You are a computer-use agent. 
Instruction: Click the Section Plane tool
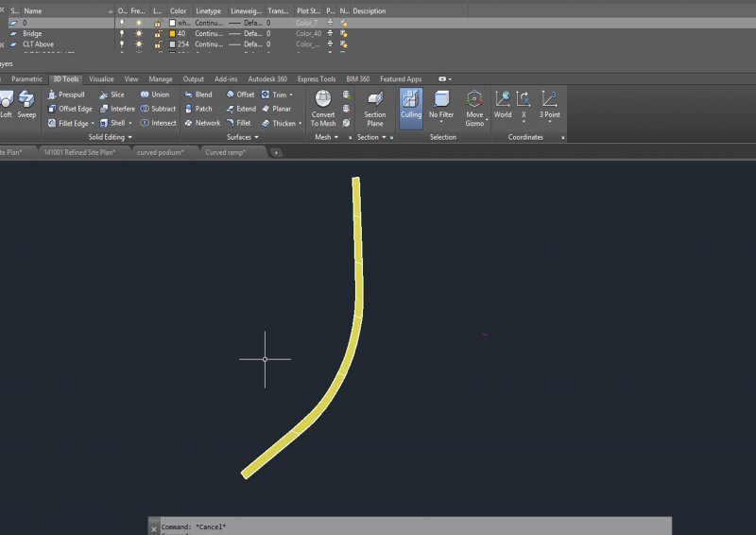374,108
